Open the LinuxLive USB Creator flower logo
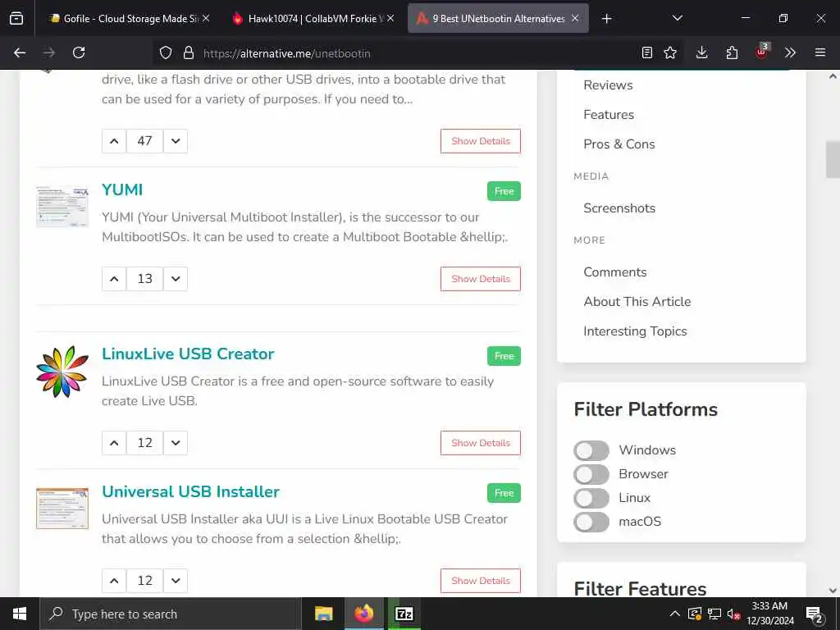 pos(62,372)
